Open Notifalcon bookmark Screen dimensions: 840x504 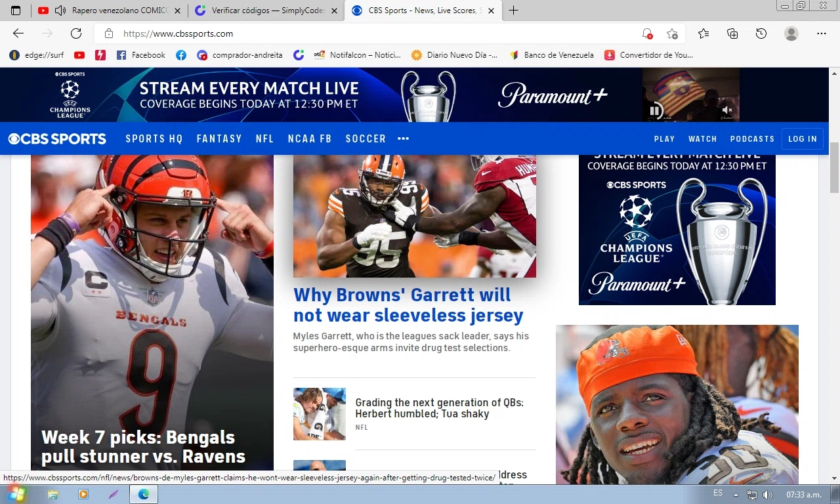358,55
